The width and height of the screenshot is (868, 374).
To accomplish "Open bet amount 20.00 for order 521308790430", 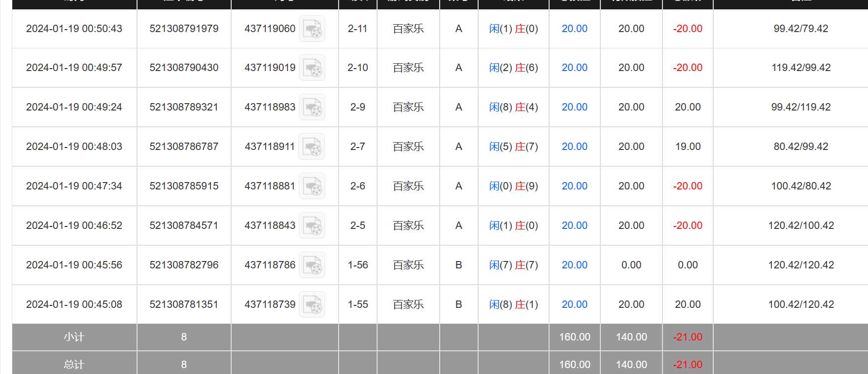I will (x=574, y=68).
